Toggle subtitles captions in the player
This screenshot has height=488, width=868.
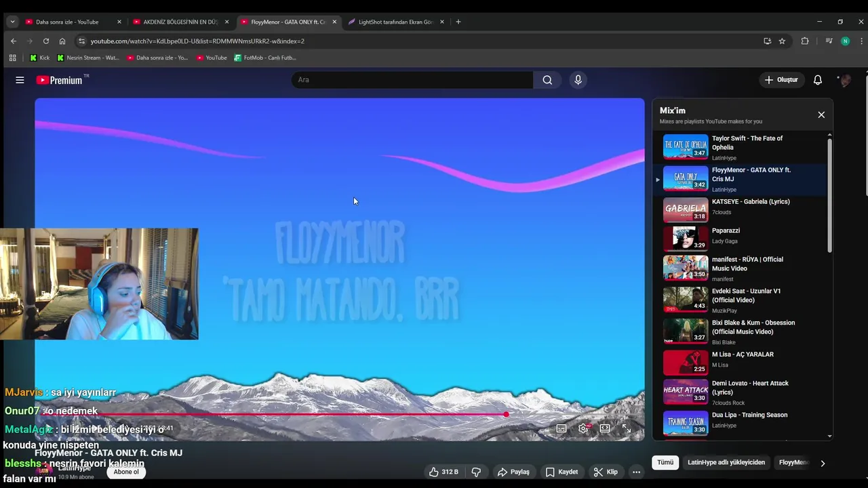click(561, 428)
